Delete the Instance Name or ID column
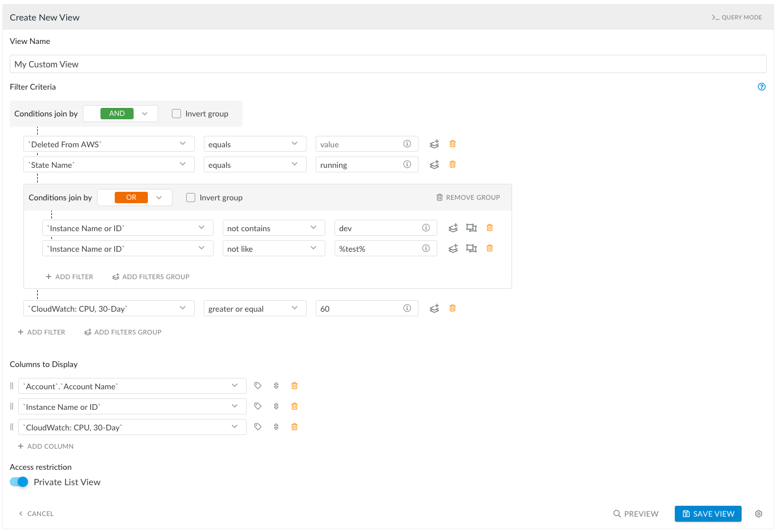777x532 pixels. pyautogui.click(x=295, y=406)
